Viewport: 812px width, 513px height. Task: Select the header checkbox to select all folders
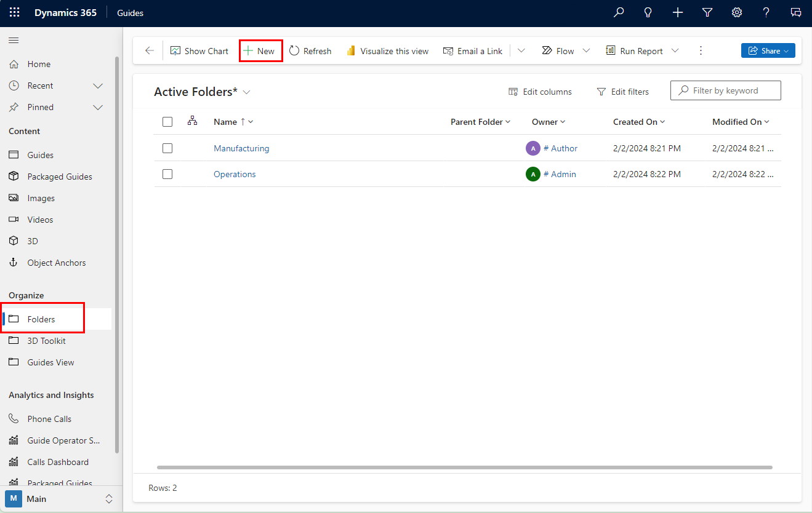tap(167, 121)
